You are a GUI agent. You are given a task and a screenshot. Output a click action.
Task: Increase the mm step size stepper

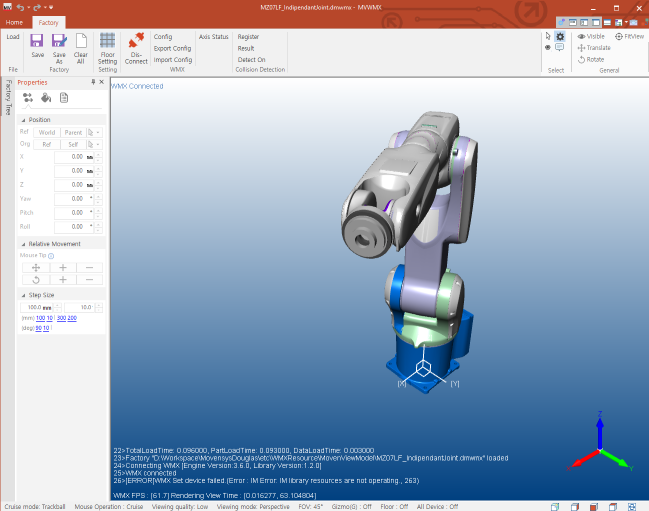point(58,305)
